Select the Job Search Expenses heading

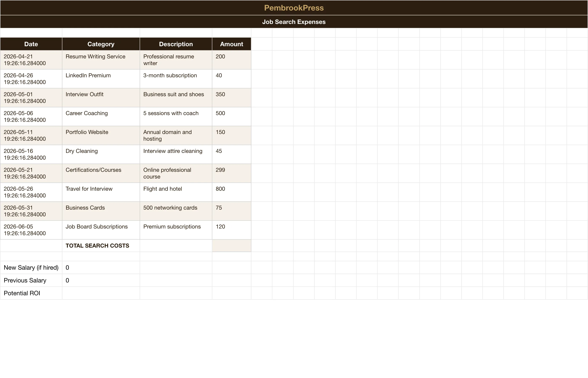294,22
